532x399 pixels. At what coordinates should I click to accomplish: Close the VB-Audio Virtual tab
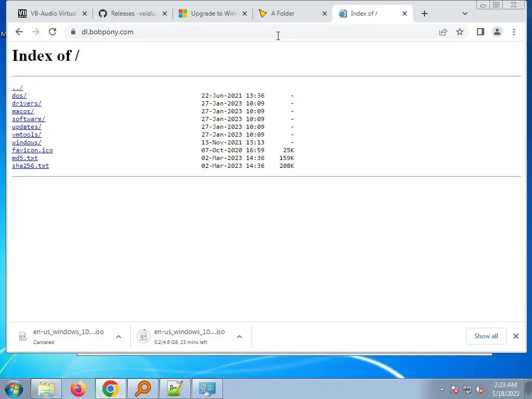(85, 14)
